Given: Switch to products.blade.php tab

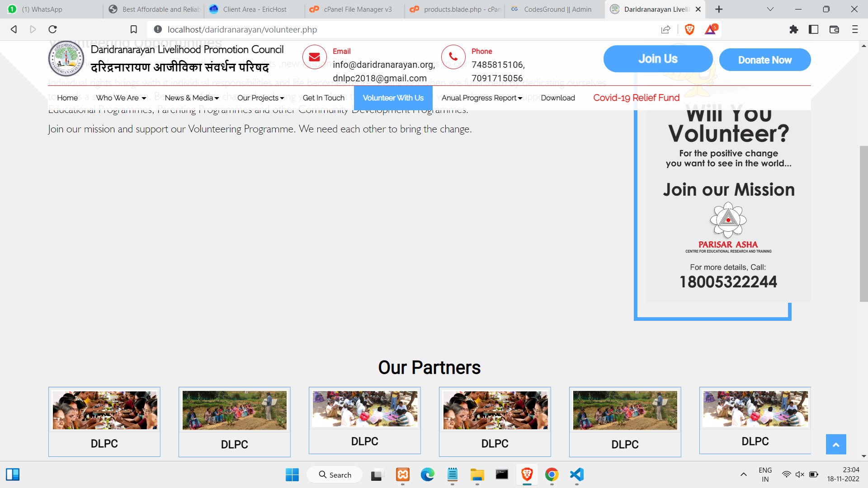Looking at the screenshot, I should point(456,9).
